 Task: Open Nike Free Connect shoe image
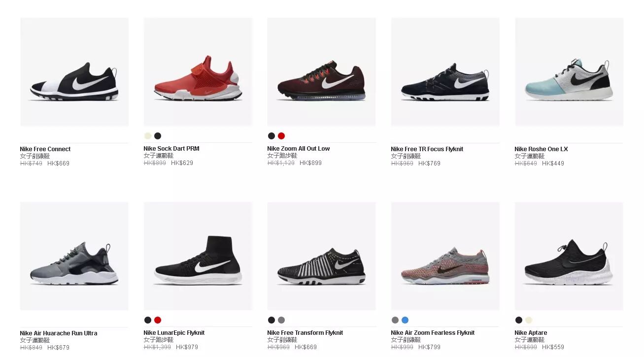click(x=74, y=72)
